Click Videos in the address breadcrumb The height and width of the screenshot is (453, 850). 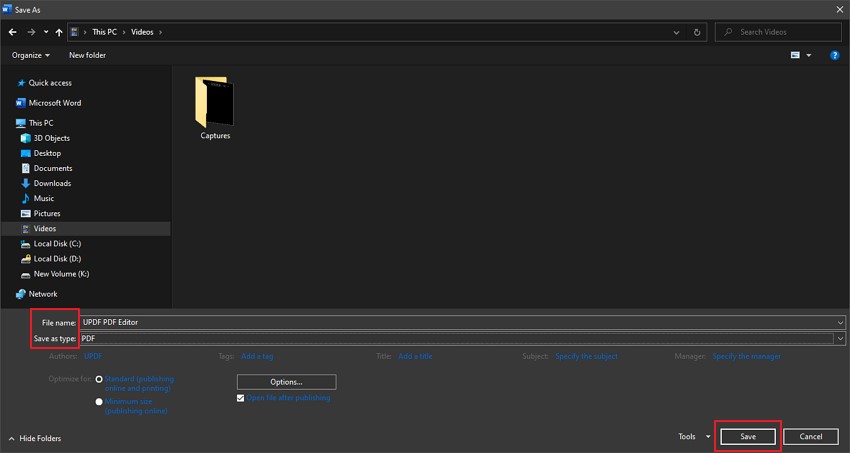point(142,32)
